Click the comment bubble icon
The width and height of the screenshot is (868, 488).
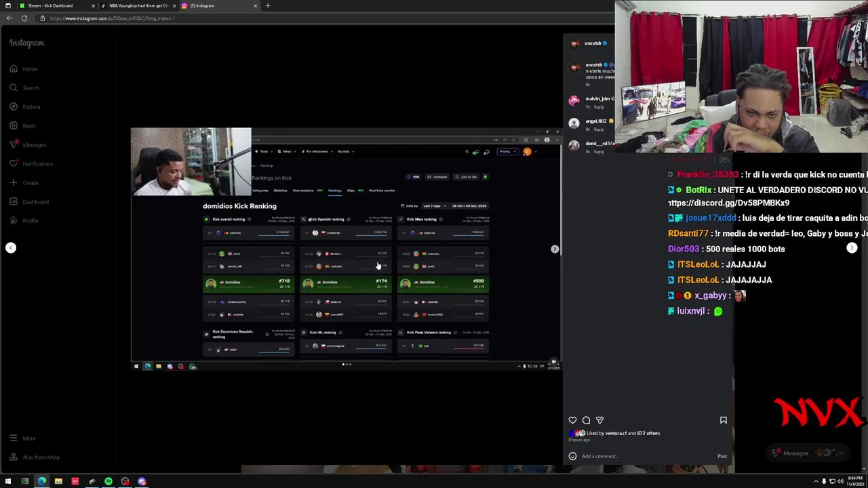[586, 420]
